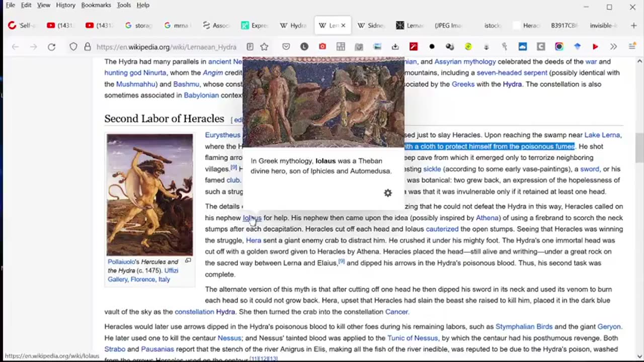Click the dark clock extension icon
The height and width of the screenshot is (362, 644).
point(304,47)
